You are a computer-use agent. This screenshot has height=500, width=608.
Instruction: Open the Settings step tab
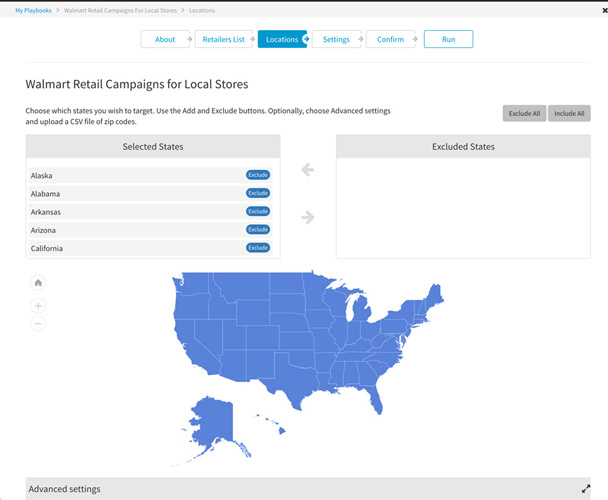336,39
